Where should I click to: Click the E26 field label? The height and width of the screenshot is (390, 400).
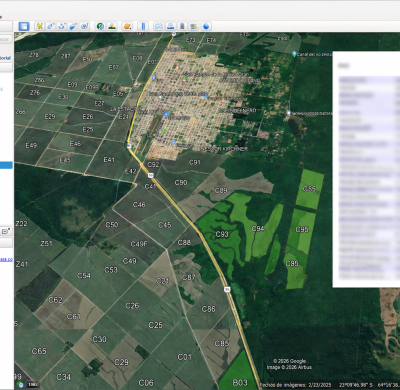(x=88, y=116)
